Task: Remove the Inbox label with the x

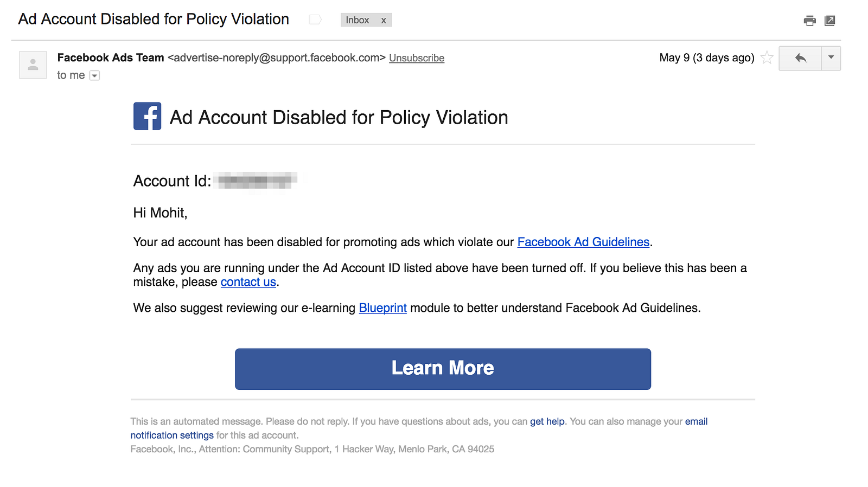Action: point(384,20)
